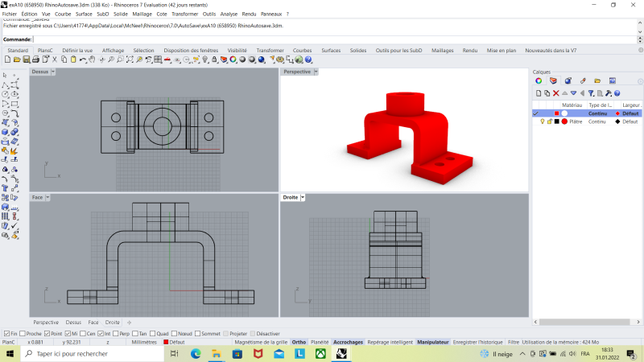Open the Surface menu
The width and height of the screenshot is (644, 362).
pos(84,14)
